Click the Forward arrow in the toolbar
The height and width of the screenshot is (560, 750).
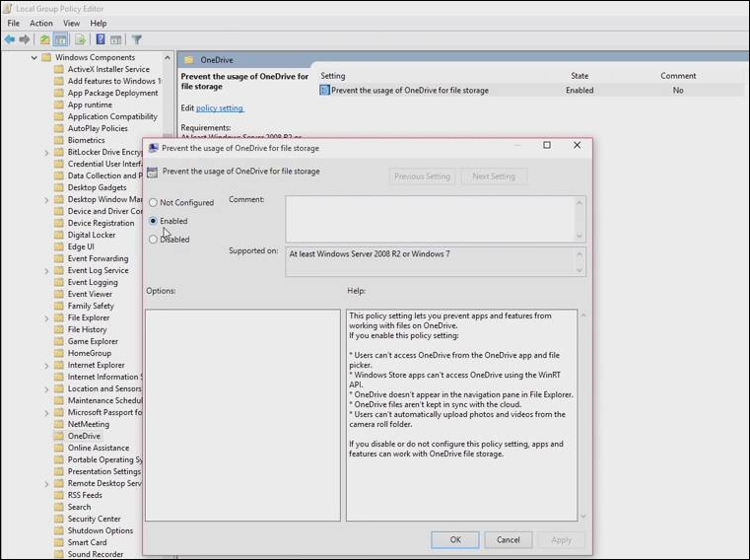25,39
